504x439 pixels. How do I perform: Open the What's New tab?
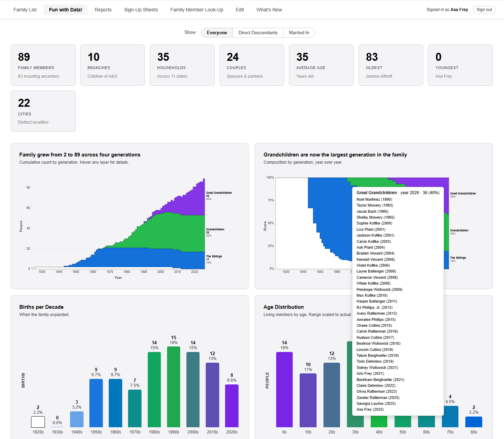coord(269,10)
